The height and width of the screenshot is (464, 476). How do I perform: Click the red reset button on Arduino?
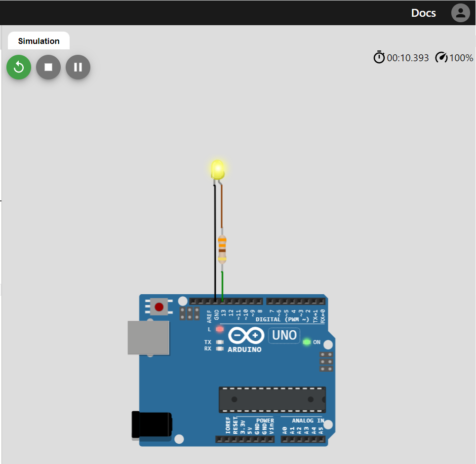click(x=159, y=307)
